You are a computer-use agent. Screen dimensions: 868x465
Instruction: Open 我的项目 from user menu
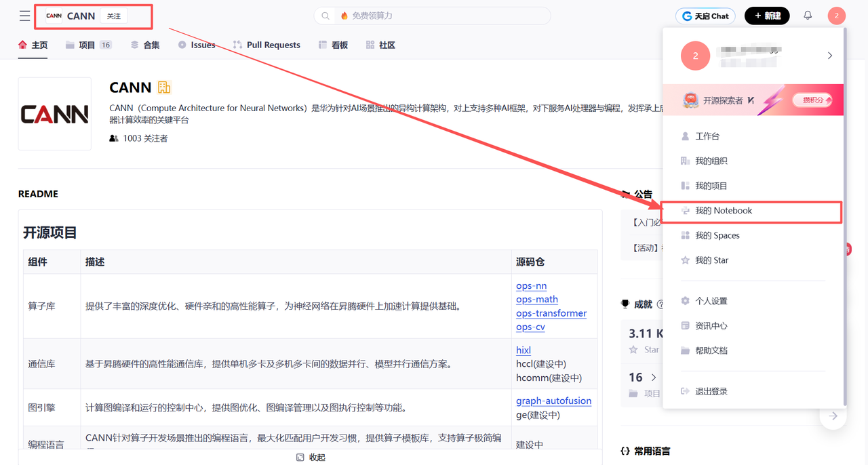click(x=753, y=186)
